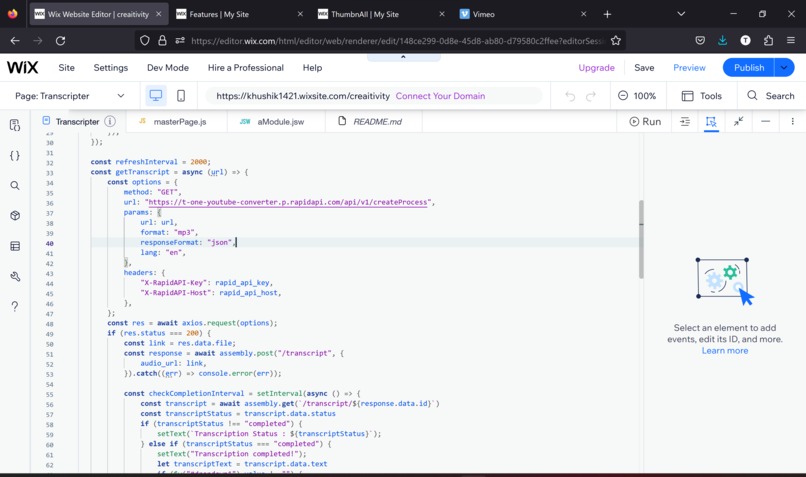This screenshot has height=477, width=806.
Task: Open editor Search
Action: [x=771, y=96]
